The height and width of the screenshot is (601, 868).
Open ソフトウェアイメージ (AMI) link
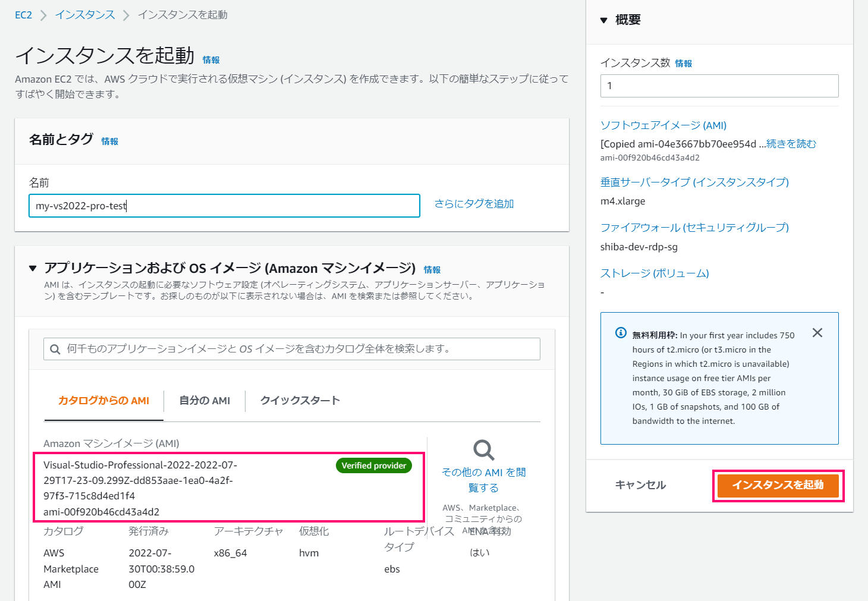663,125
